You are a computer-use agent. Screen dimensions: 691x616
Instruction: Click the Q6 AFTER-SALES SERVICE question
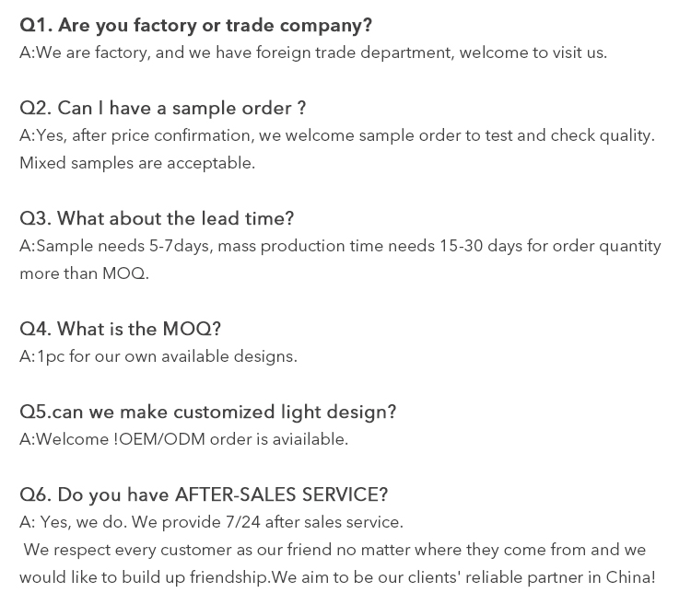(204, 494)
